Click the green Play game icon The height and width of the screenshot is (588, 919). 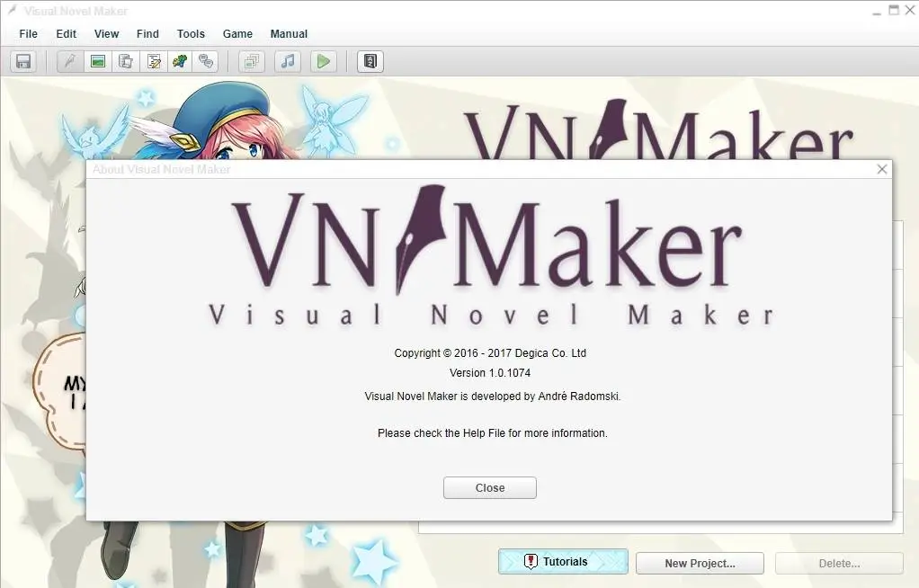click(x=324, y=61)
